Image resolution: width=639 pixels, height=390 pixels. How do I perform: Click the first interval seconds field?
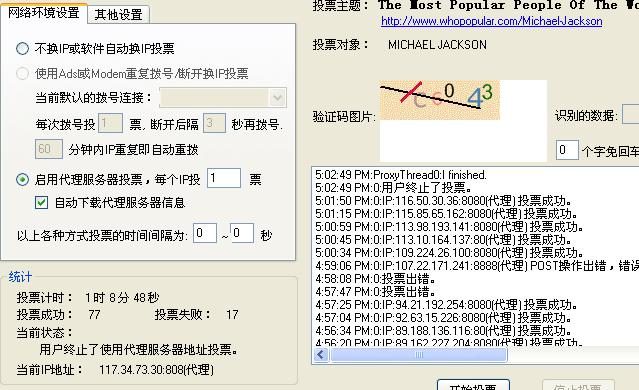pyautogui.click(x=205, y=233)
